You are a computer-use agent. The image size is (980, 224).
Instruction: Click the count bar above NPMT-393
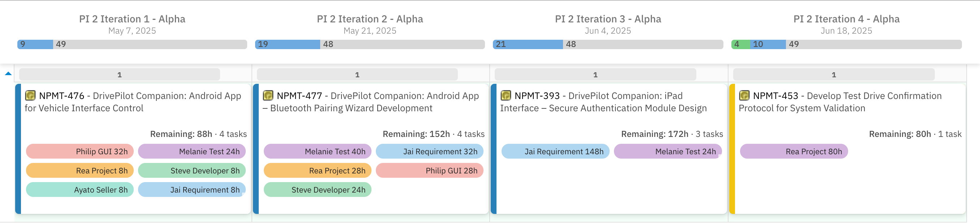[596, 74]
